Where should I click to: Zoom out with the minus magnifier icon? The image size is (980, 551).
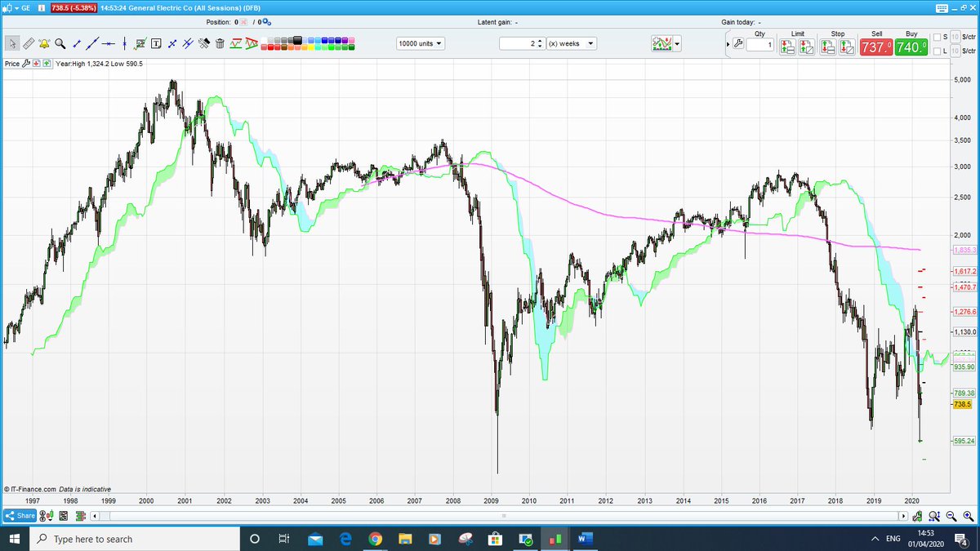951,516
